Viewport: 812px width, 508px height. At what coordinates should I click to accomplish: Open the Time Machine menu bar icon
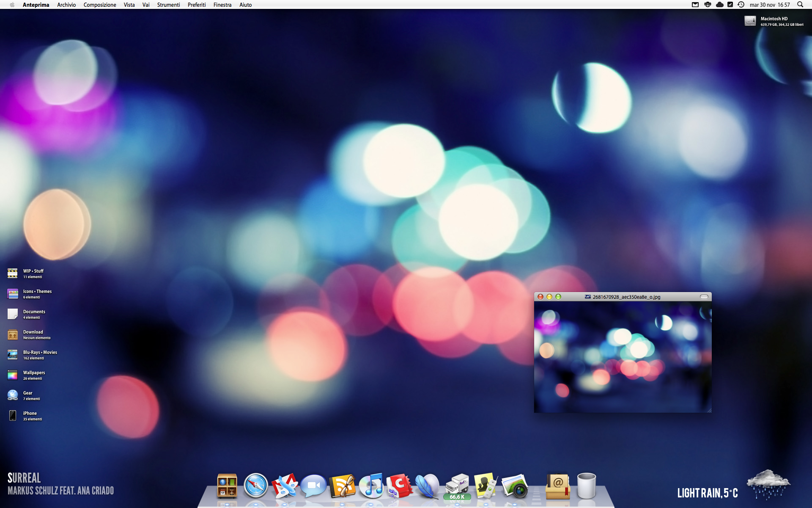tap(741, 5)
